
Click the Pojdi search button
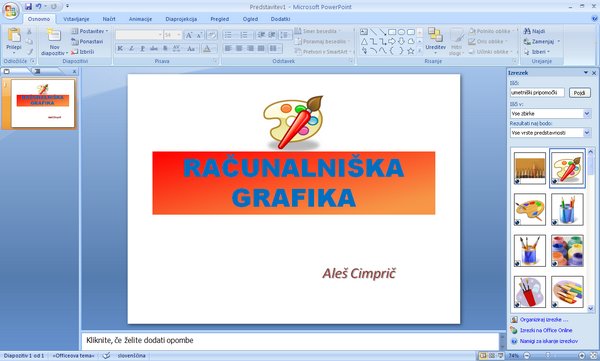pyautogui.click(x=579, y=93)
